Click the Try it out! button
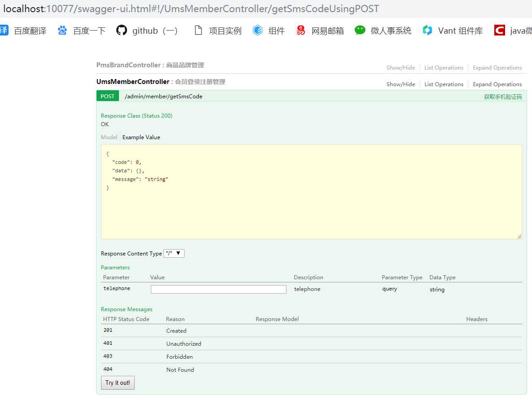This screenshot has width=532, height=396. [118, 383]
